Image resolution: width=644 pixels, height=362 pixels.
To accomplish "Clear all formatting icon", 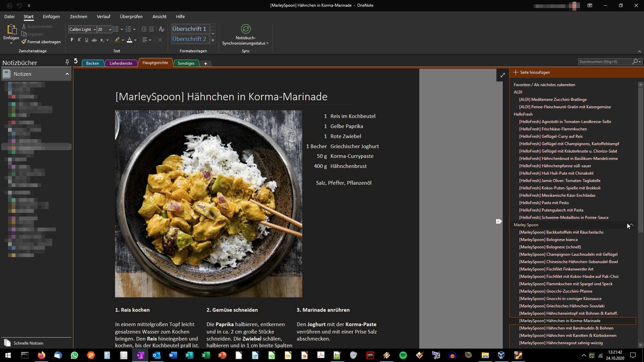I will (161, 29).
